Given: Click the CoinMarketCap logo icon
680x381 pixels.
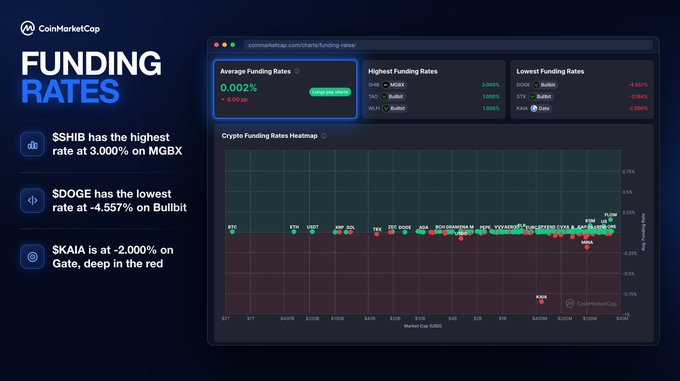Looking at the screenshot, I should [27, 29].
